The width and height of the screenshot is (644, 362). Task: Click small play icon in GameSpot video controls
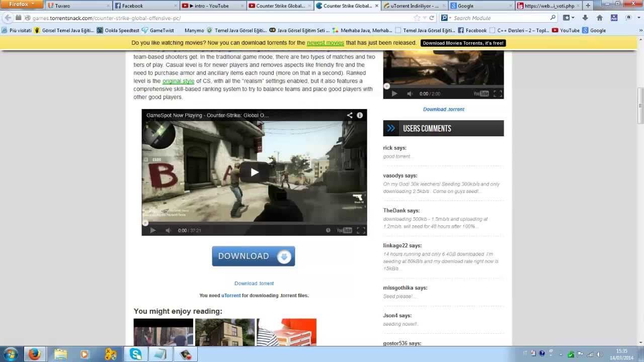point(153,230)
